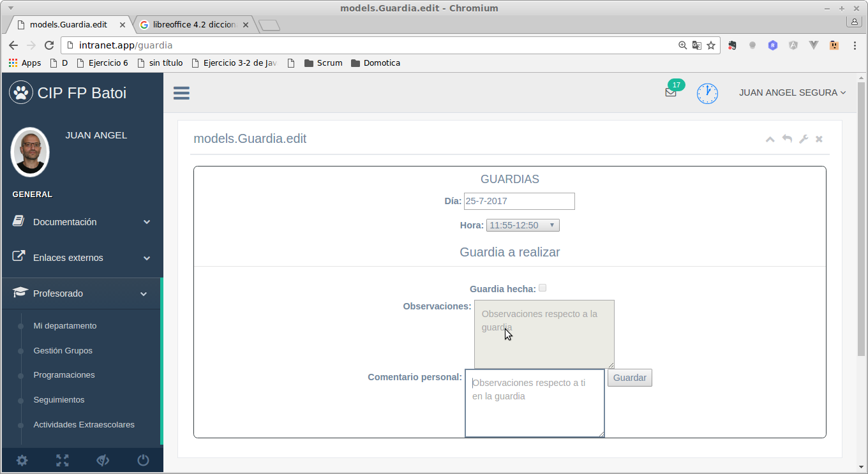Open the Apps bookmarks shortcut

[x=25, y=63]
